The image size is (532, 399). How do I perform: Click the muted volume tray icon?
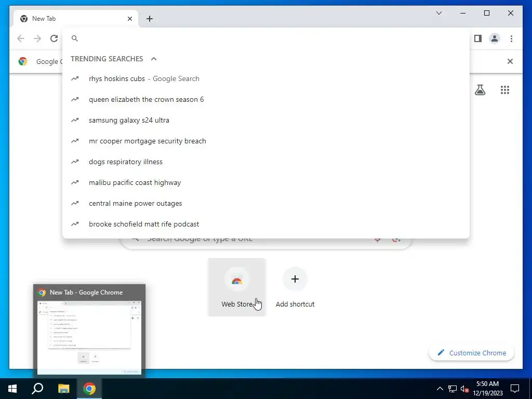point(465,389)
